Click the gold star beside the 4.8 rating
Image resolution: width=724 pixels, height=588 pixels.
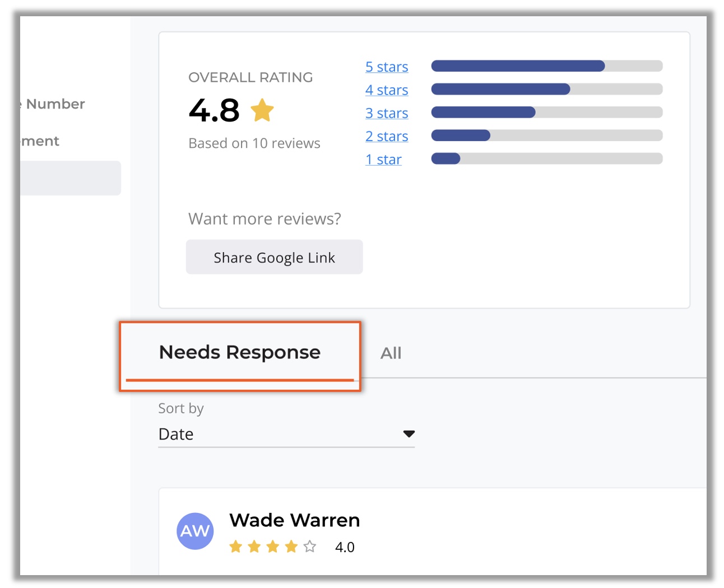point(262,110)
